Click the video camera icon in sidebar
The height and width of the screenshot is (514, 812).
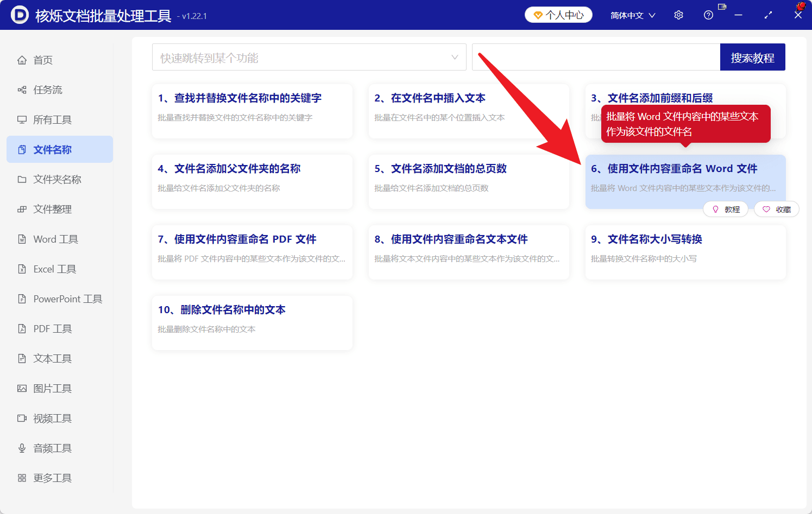tap(22, 418)
